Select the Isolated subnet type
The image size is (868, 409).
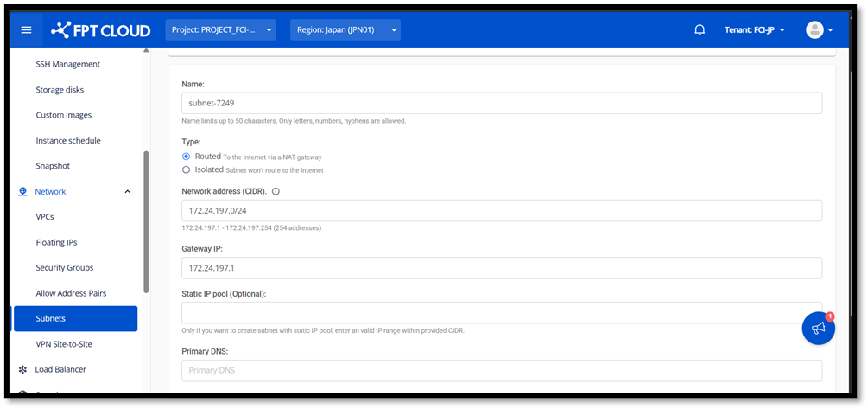tap(187, 170)
